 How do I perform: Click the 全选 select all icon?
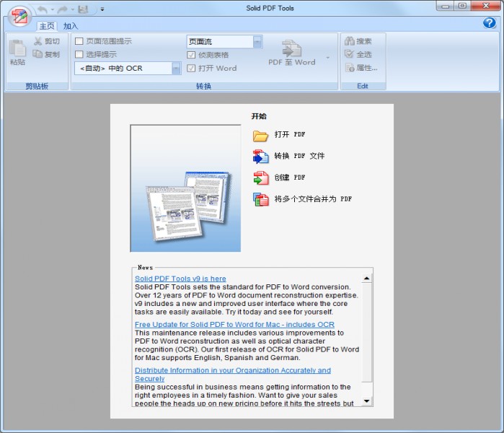[350, 54]
